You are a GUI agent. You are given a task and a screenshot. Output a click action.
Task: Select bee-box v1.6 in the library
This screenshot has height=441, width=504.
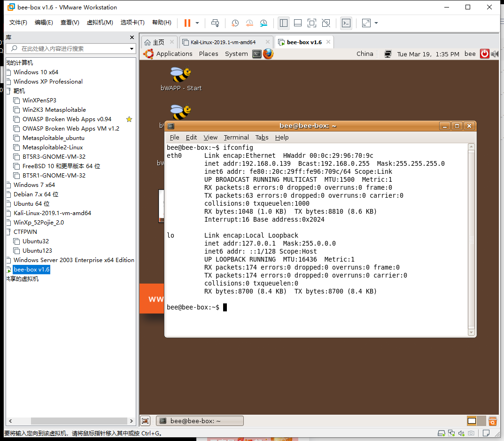[x=31, y=270]
